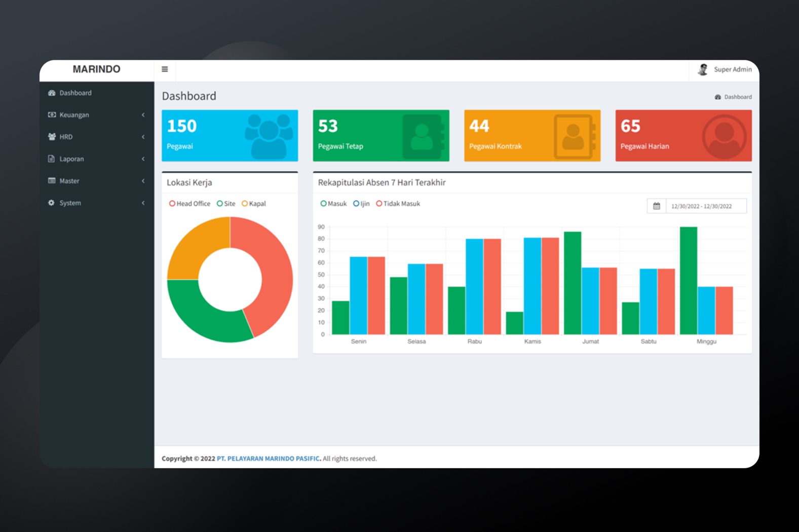Open the PT. Pelayaran Marindo Pasific link

268,459
